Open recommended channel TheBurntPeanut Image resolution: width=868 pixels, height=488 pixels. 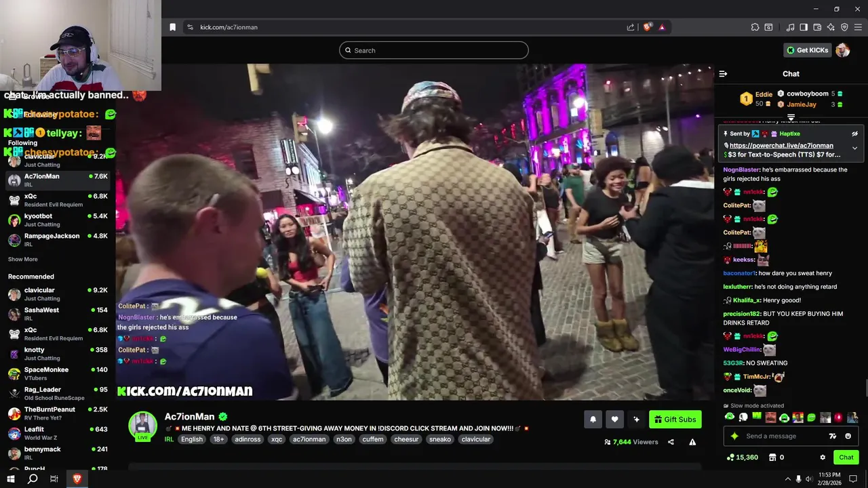tap(58, 413)
